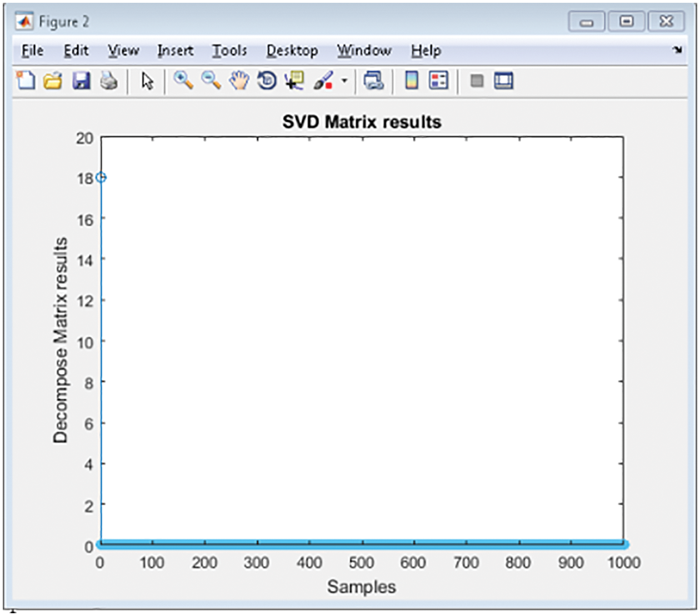Print the figure with the printer icon
Viewport: 700px width, 616px height.
tap(109, 81)
